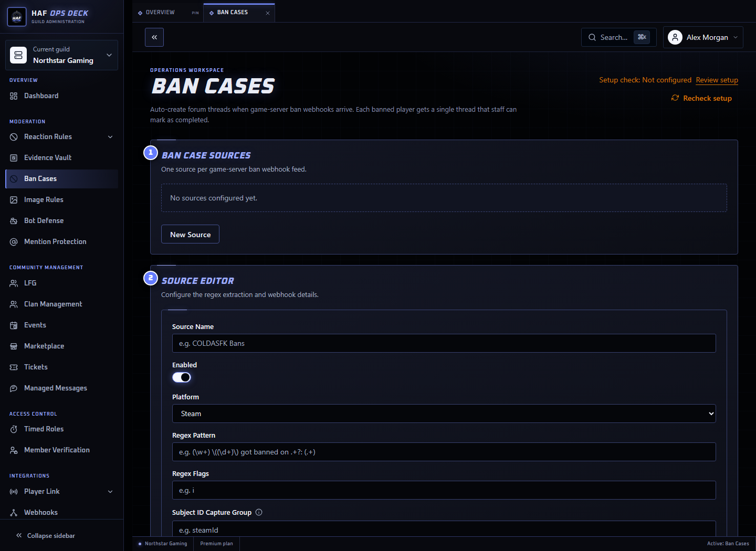Screen dimensions: 756x551
Task: Click the Northstar Gaming status bar item
Action: pos(163,544)
